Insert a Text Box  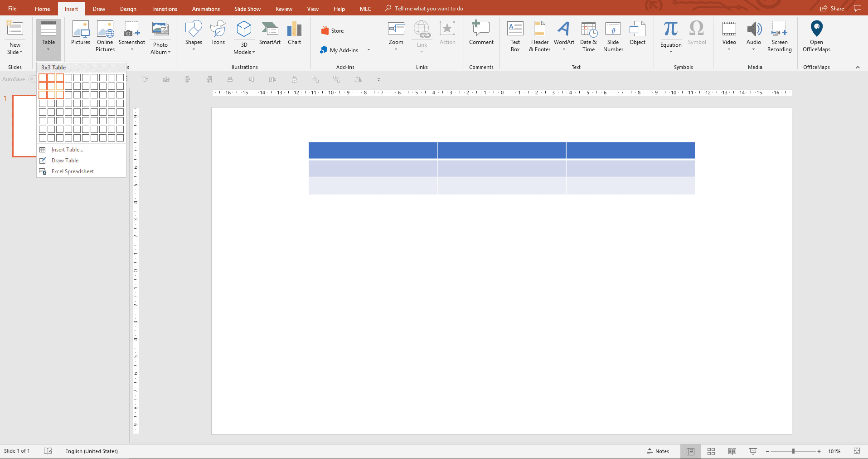point(514,36)
